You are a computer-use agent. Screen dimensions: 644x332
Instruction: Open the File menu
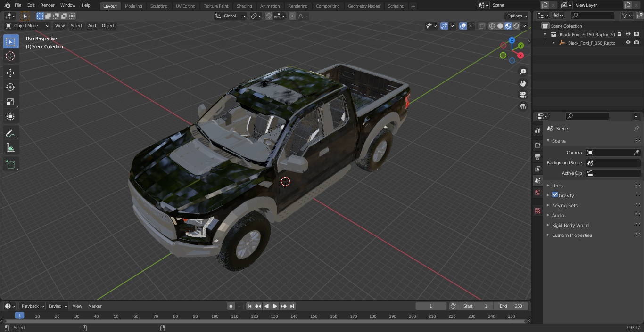(x=18, y=5)
